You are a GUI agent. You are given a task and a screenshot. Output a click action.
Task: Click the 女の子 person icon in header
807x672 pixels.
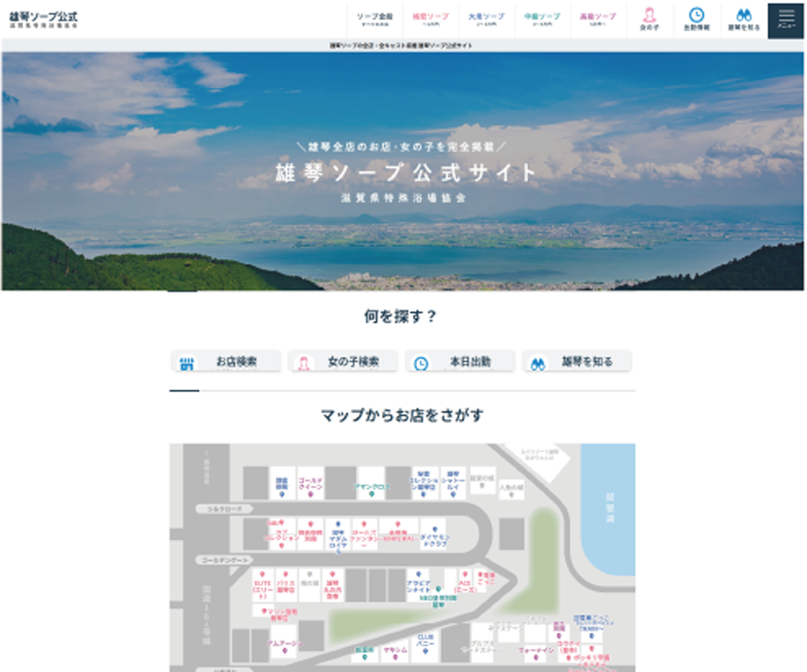click(649, 15)
